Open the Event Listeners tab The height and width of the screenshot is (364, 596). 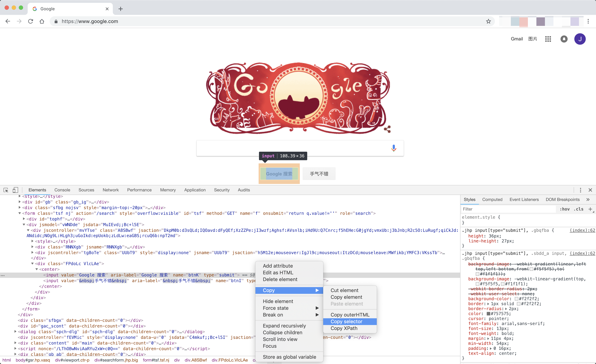click(x=524, y=200)
